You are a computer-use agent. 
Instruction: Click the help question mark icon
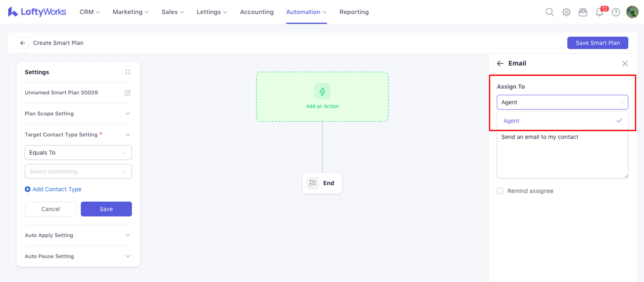click(616, 12)
